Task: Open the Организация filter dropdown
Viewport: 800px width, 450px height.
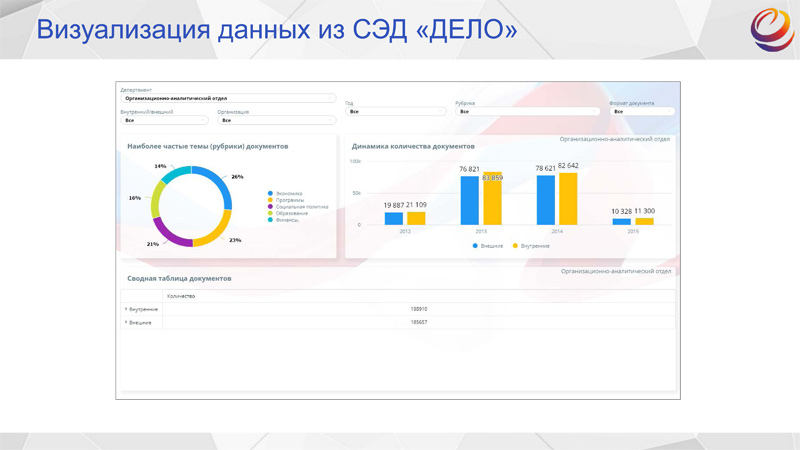Action: [277, 120]
